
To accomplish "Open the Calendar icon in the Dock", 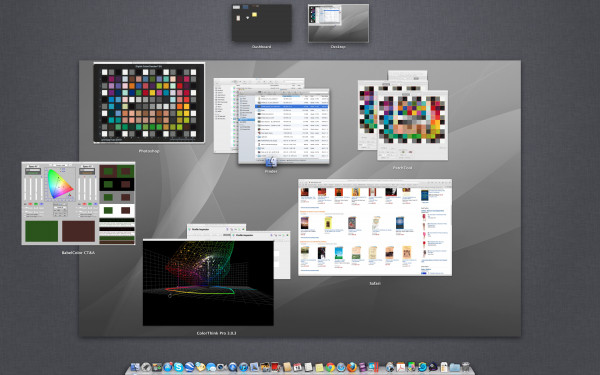I will click(298, 367).
